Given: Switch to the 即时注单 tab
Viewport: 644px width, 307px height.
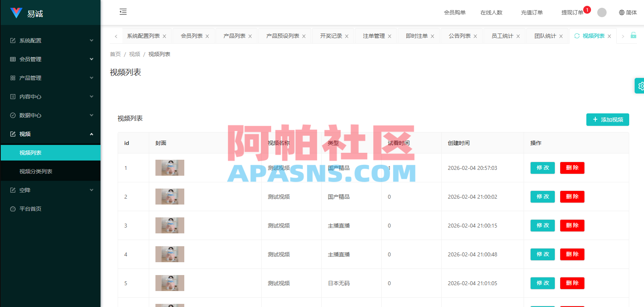Looking at the screenshot, I should pyautogui.click(x=416, y=36).
